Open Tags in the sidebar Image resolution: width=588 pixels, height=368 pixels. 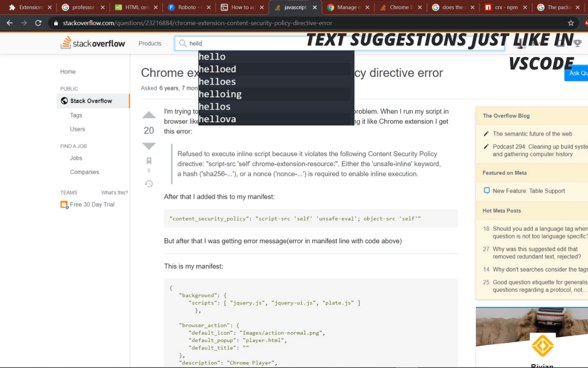pyautogui.click(x=76, y=115)
